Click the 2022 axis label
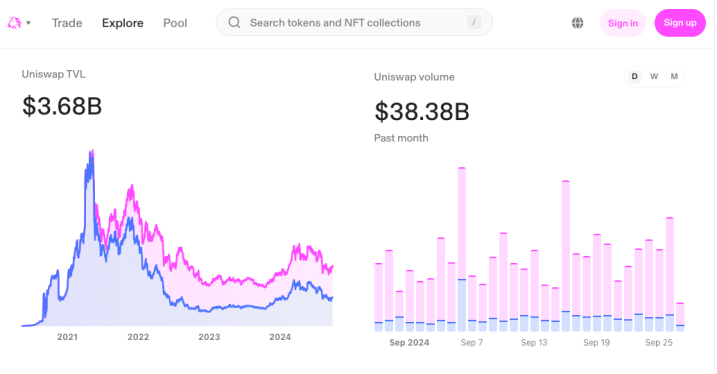Viewport: 717px width, 374px height. click(138, 337)
